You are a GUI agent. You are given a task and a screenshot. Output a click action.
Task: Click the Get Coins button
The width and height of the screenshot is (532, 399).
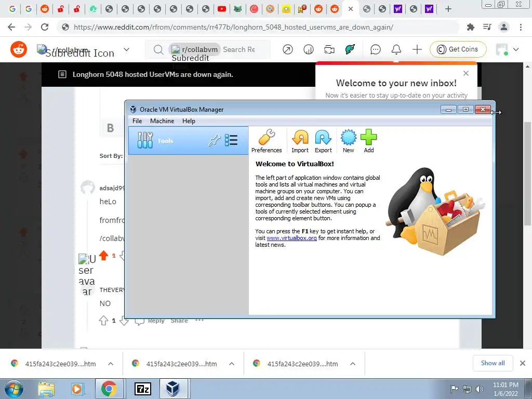[x=458, y=49]
